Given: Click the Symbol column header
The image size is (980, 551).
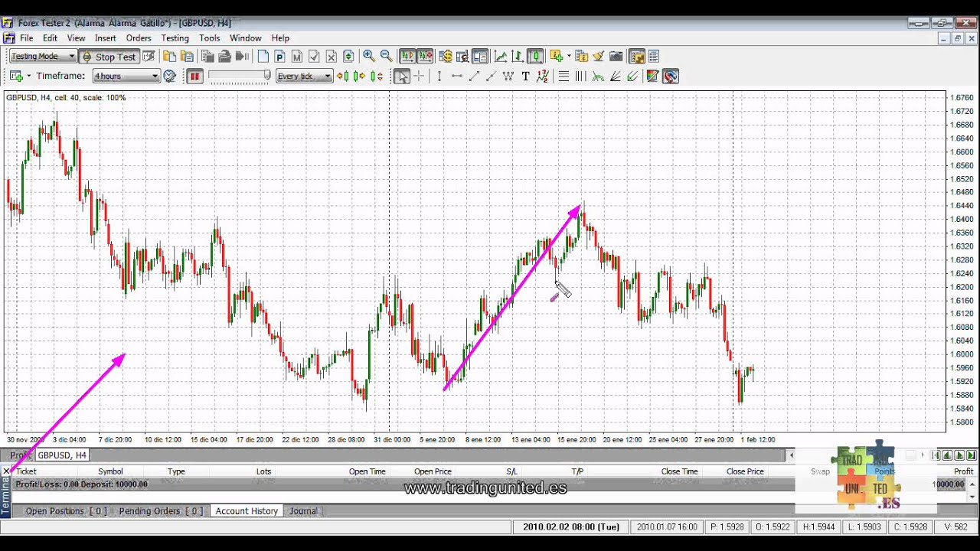Looking at the screenshot, I should point(110,471).
